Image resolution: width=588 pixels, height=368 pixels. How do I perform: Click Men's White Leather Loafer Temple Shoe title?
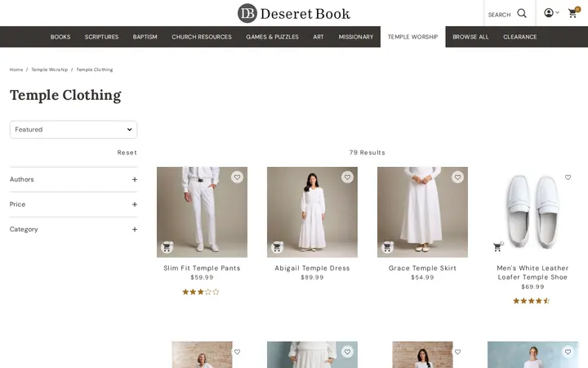(x=532, y=272)
